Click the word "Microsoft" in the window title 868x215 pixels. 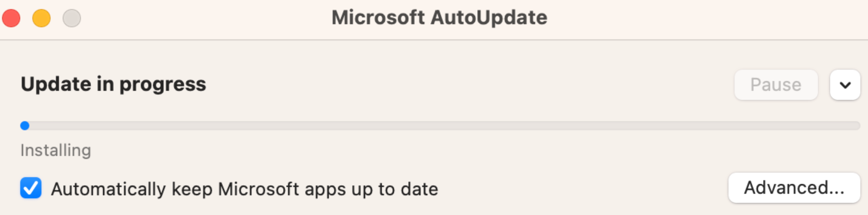378,18
